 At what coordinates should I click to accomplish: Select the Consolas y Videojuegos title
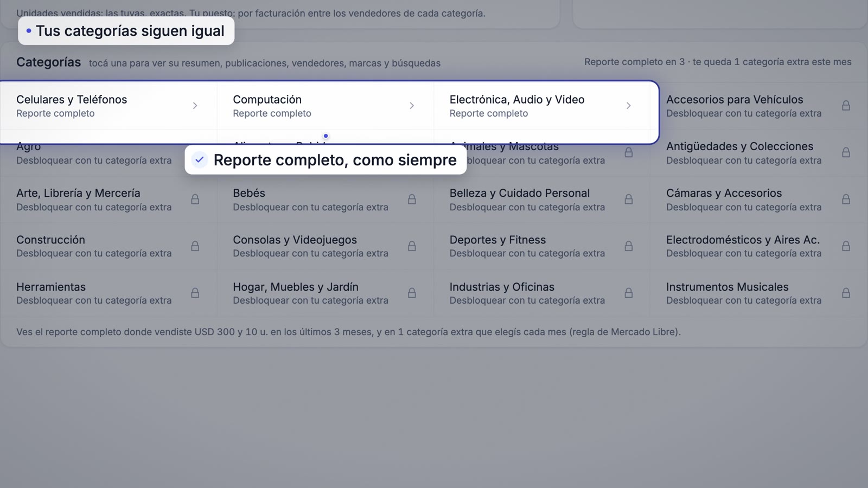[x=295, y=240]
